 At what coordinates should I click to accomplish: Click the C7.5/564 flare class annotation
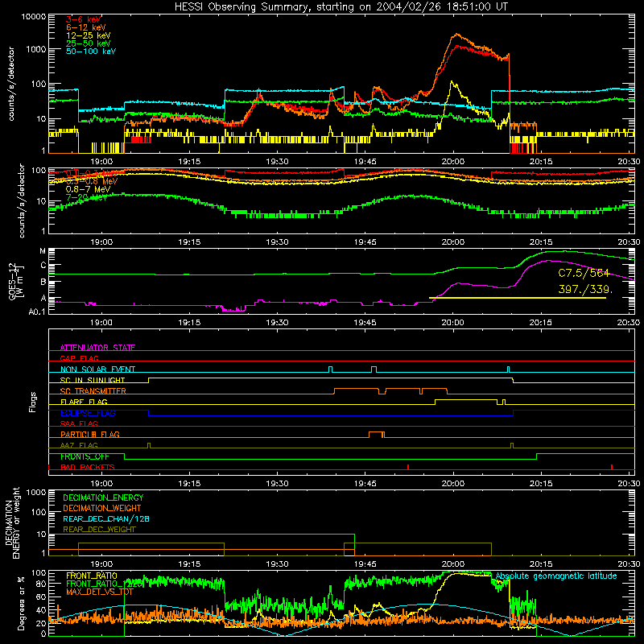pyautogui.click(x=584, y=273)
